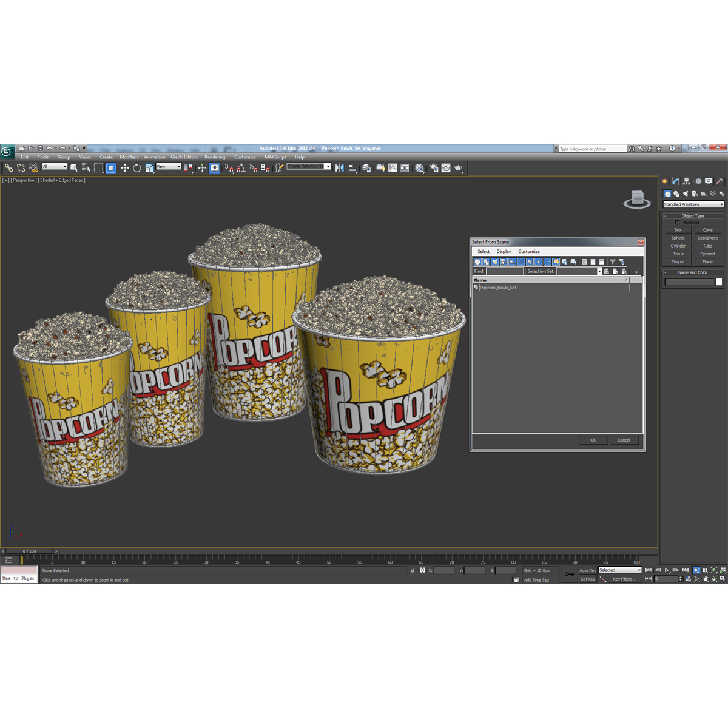
Task: Open the Modify panel tab icon
Action: tap(675, 181)
